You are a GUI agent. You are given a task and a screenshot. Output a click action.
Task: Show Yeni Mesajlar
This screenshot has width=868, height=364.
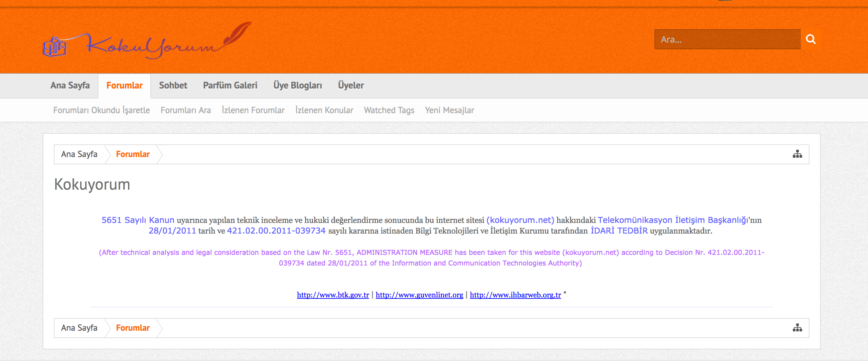tap(449, 110)
